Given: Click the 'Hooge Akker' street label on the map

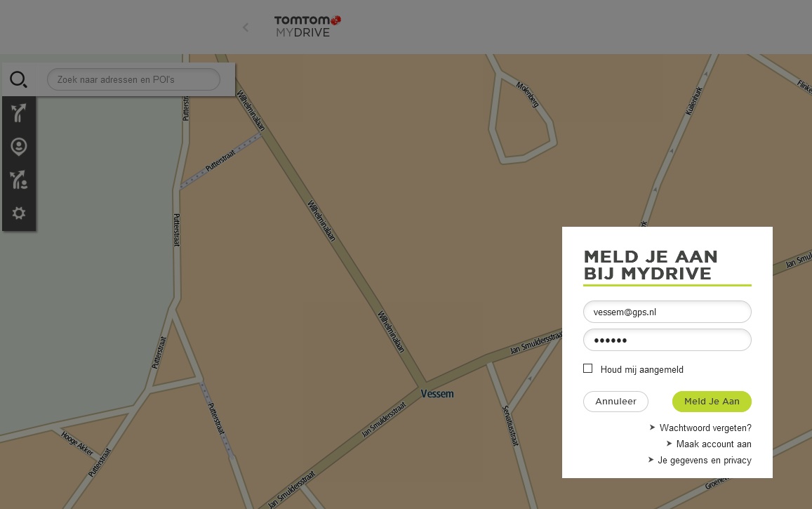Looking at the screenshot, I should coord(77,443).
